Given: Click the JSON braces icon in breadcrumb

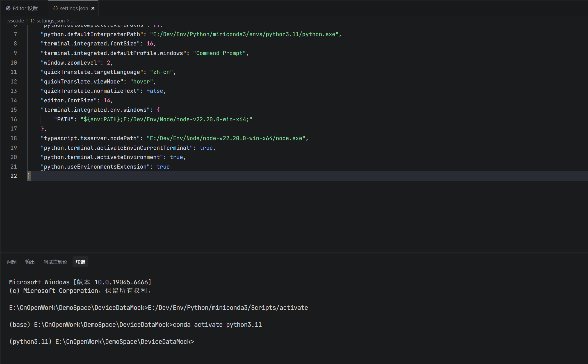Looking at the screenshot, I should pyautogui.click(x=33, y=21).
